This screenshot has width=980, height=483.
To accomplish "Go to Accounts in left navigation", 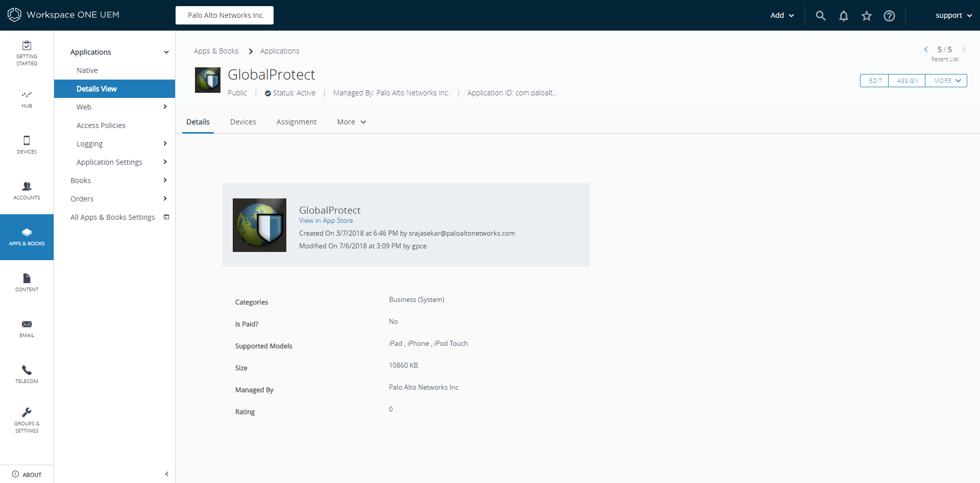I will (x=27, y=190).
